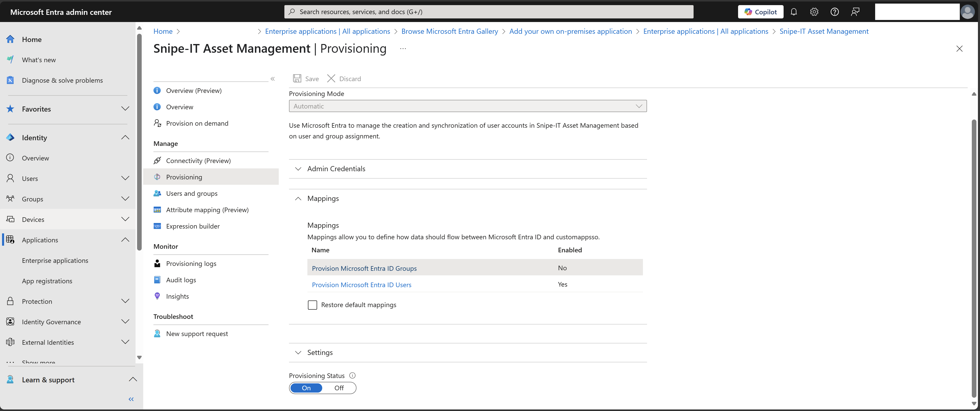Viewport: 980px width, 411px height.
Task: Select Users and groups menu item
Action: [192, 193]
